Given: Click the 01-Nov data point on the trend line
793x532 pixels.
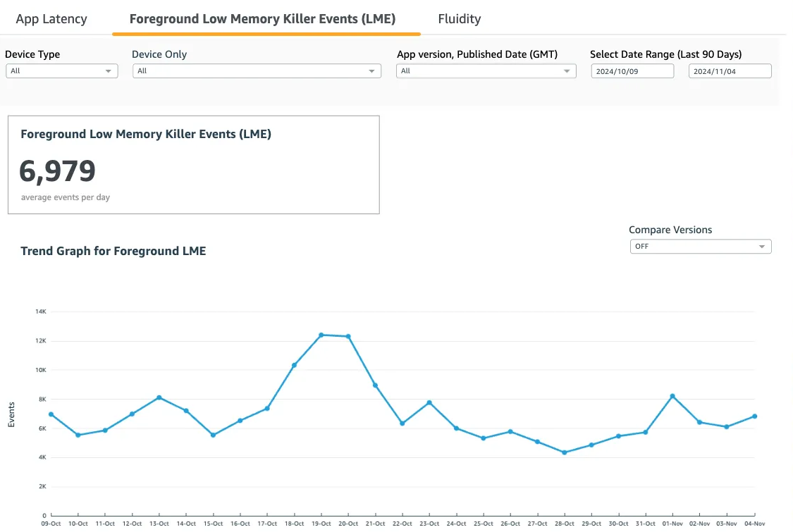Looking at the screenshot, I should coord(672,396).
